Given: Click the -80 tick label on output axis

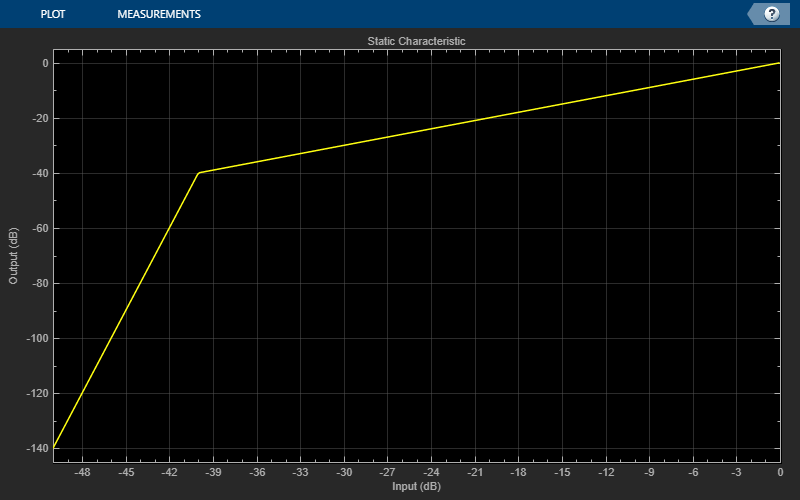Looking at the screenshot, I should tap(40, 283).
